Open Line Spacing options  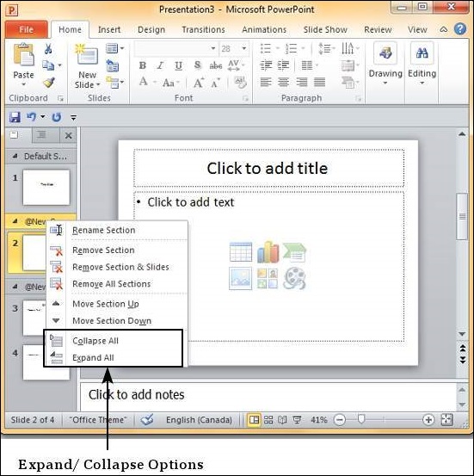pyautogui.click(x=327, y=48)
